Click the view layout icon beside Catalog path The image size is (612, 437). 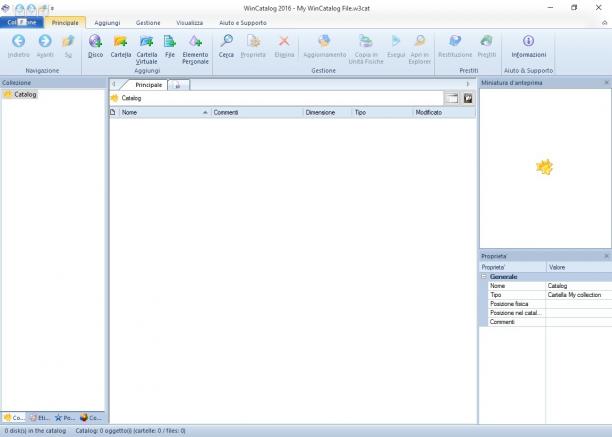[x=452, y=98]
